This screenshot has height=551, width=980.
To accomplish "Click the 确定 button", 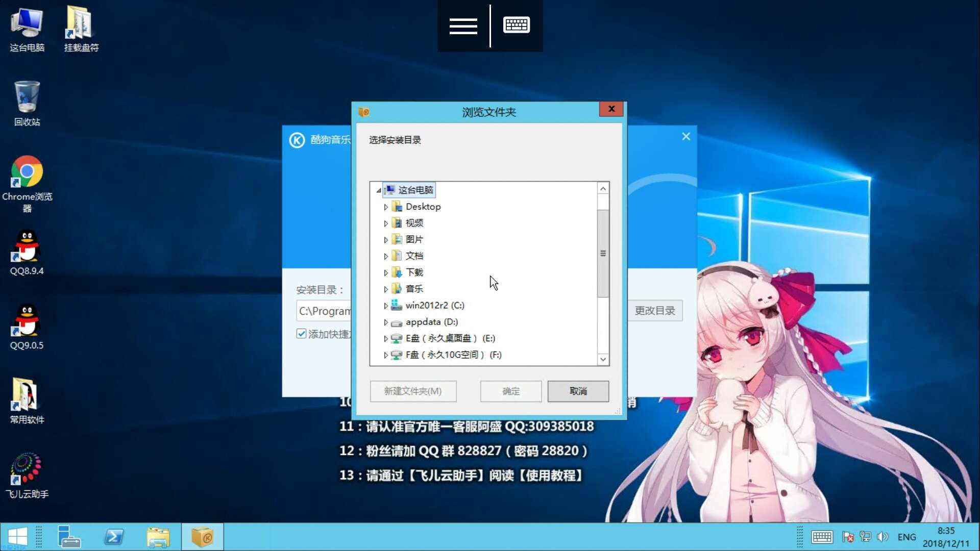I will click(x=511, y=391).
